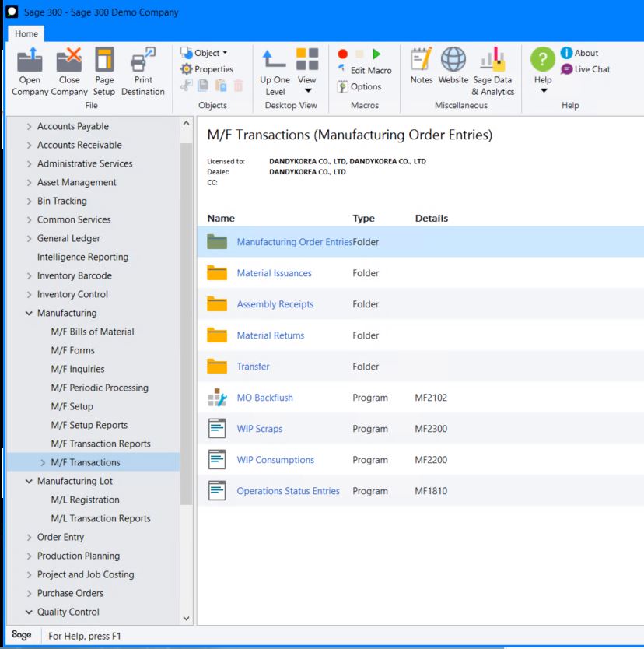Select M/F Transaction Reports tree item
This screenshot has width=644, height=649.
(101, 444)
